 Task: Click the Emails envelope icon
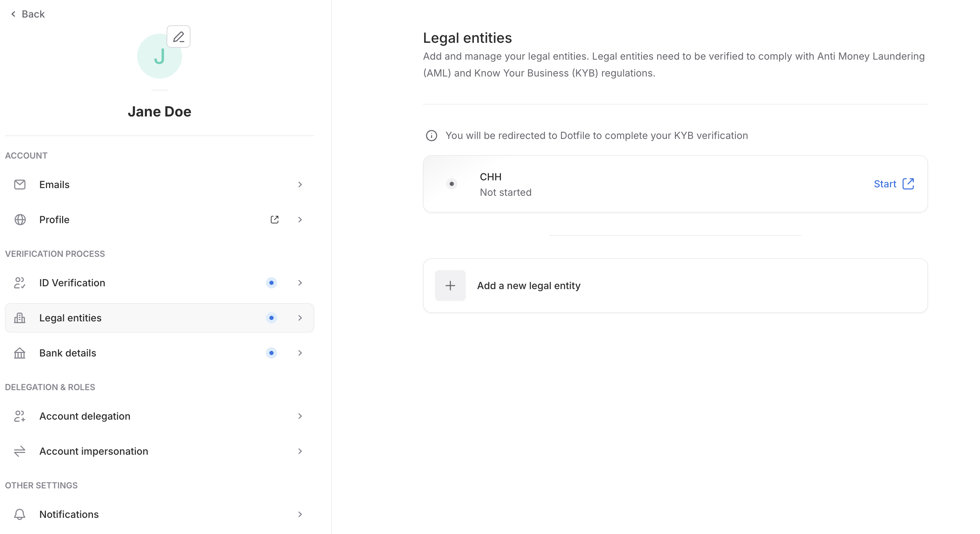point(20,185)
